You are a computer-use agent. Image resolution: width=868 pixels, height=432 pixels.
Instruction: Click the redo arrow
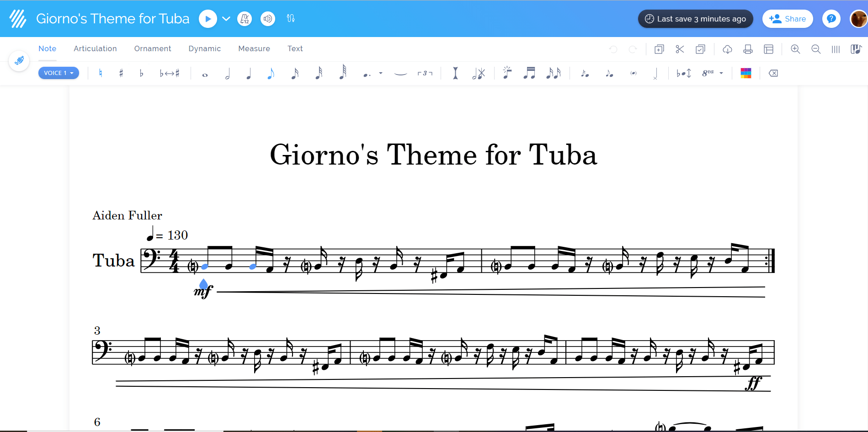pos(633,49)
